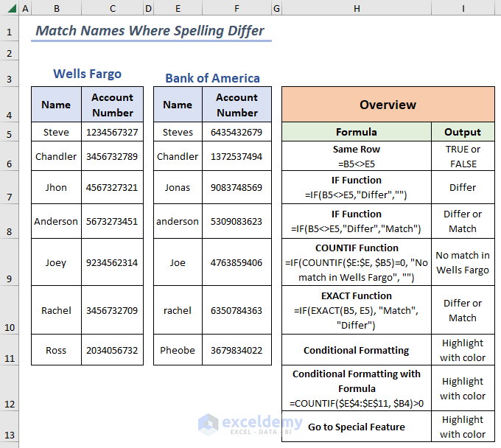Click 'Conditional Formatting with Formula' cell
Image resolution: width=501 pixels, height=448 pixels.
357,388
